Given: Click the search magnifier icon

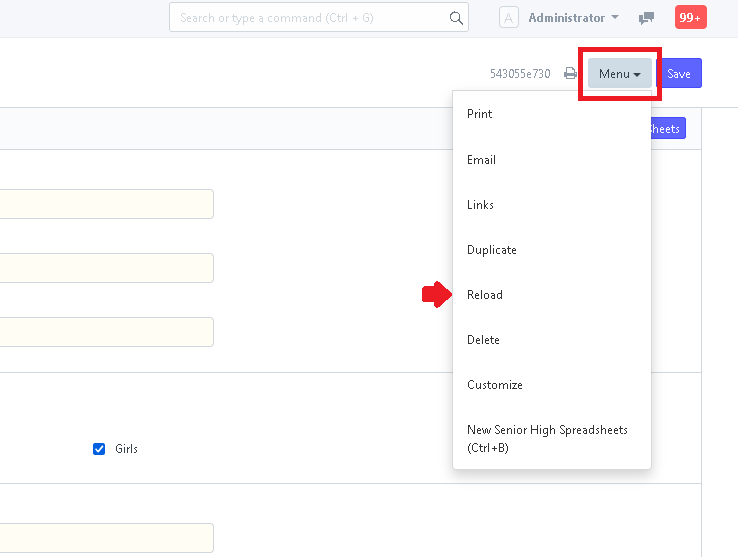Looking at the screenshot, I should coord(456,18).
